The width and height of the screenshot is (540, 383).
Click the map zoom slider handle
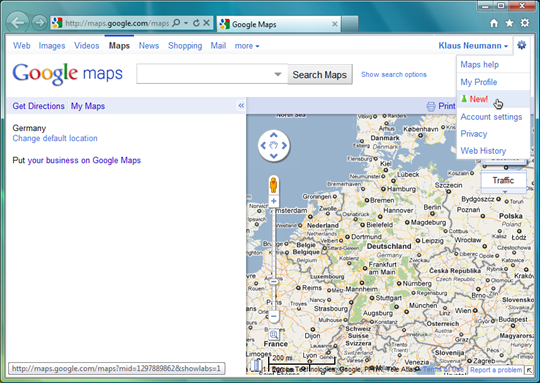pos(274,282)
